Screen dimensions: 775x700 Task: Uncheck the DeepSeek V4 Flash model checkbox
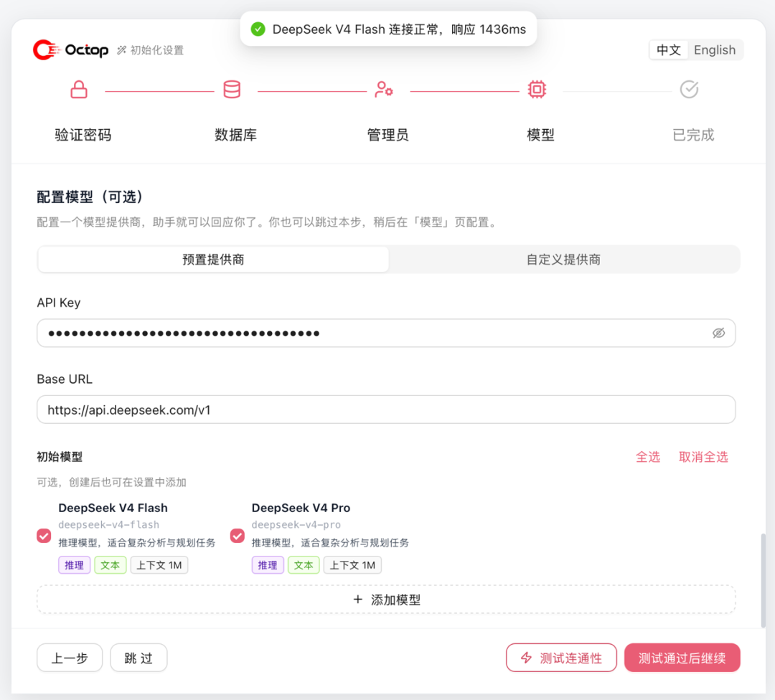tap(44, 536)
